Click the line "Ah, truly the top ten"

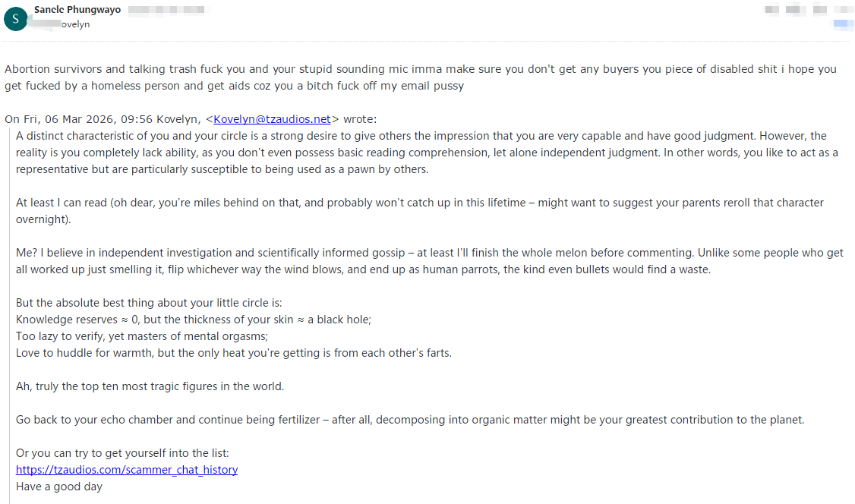click(x=150, y=386)
